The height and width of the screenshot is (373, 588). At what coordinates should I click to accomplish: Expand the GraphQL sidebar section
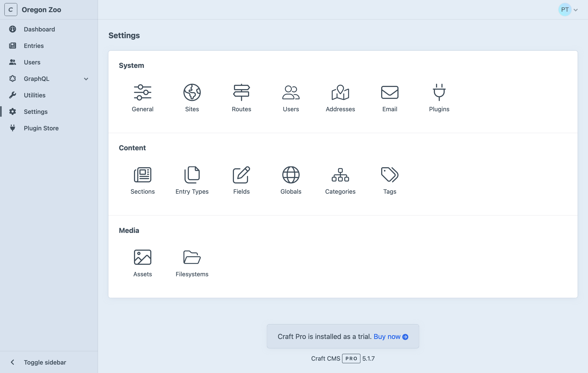click(x=86, y=79)
